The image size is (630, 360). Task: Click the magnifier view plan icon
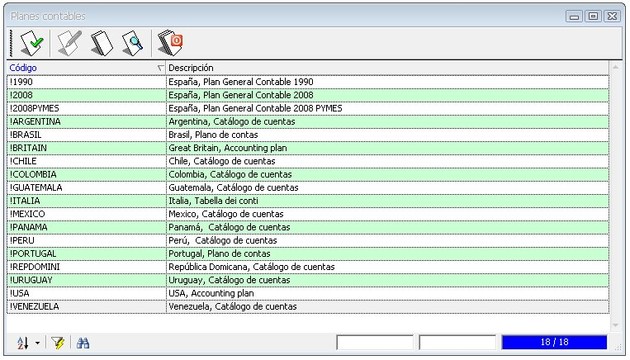pyautogui.click(x=133, y=43)
